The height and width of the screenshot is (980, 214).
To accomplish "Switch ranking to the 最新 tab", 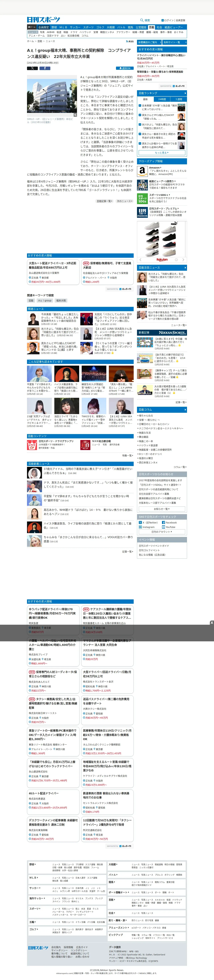I will [x=145, y=99].
